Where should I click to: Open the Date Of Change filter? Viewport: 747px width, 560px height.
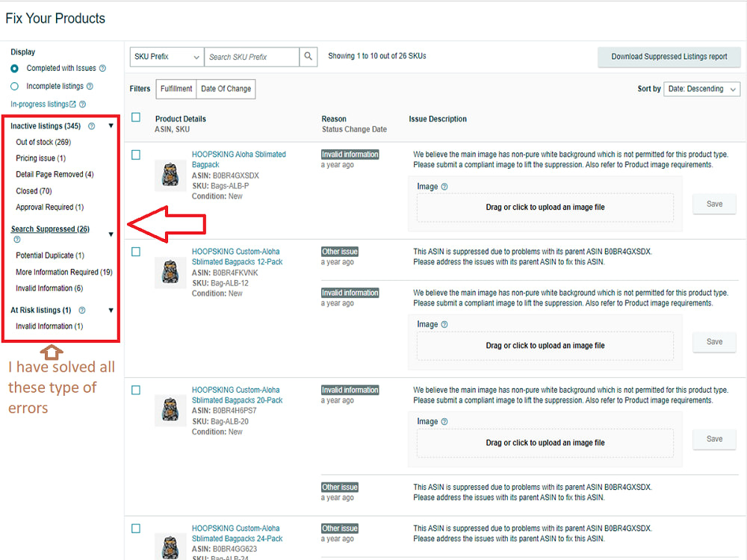coord(226,89)
